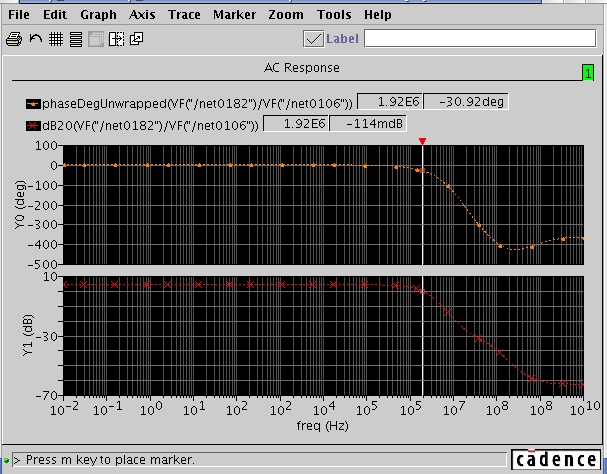Select the phaseDegUnwrapped trace legend label

point(197,103)
